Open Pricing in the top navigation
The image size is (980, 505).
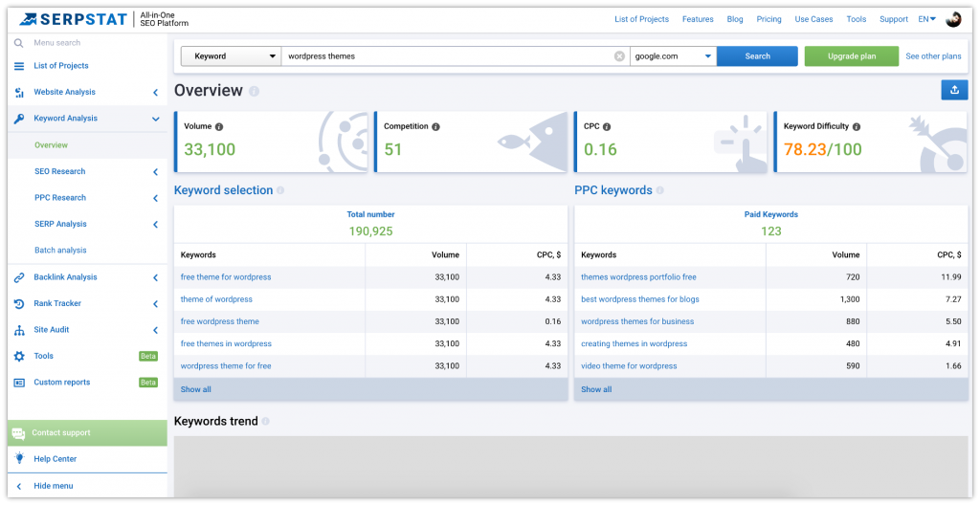tap(768, 19)
